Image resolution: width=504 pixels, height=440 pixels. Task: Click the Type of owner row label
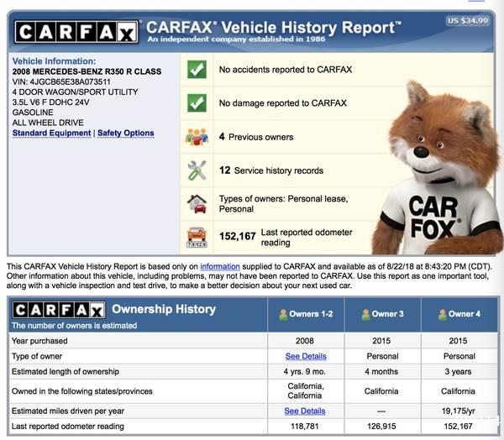pos(37,356)
